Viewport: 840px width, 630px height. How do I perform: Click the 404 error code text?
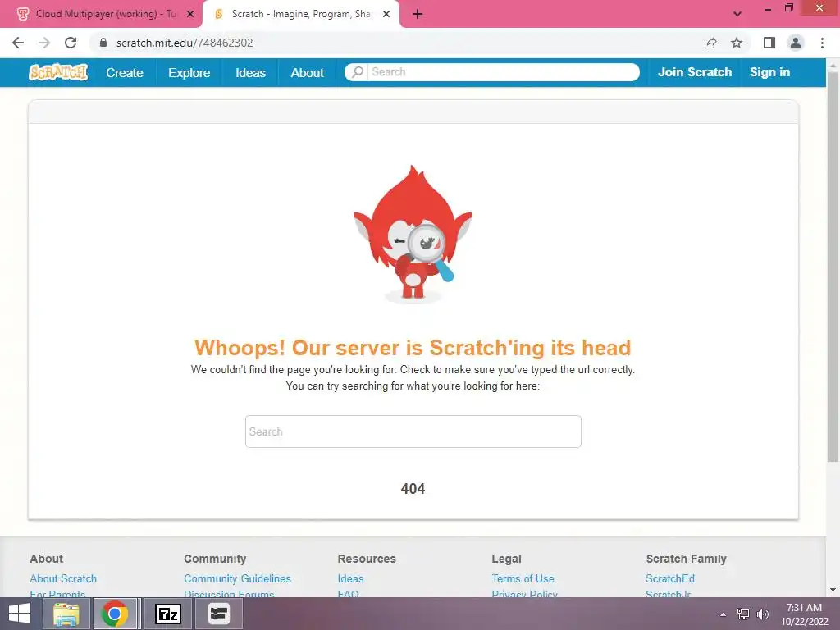(413, 489)
